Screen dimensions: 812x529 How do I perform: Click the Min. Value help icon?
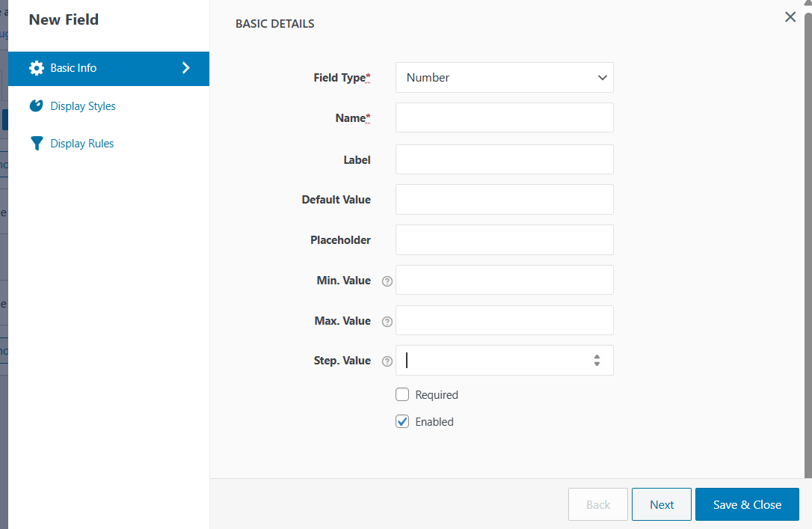387,281
